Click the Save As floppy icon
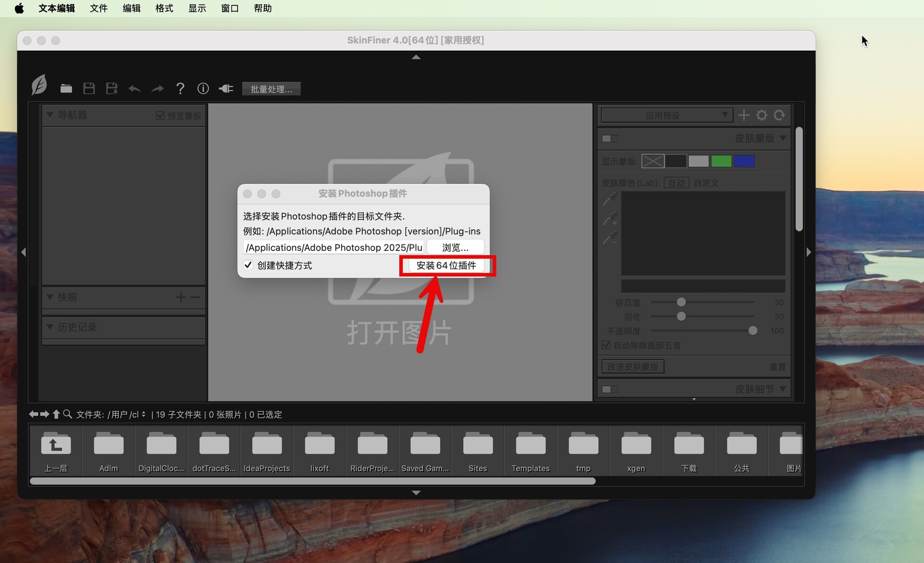The height and width of the screenshot is (563, 924). [x=112, y=89]
